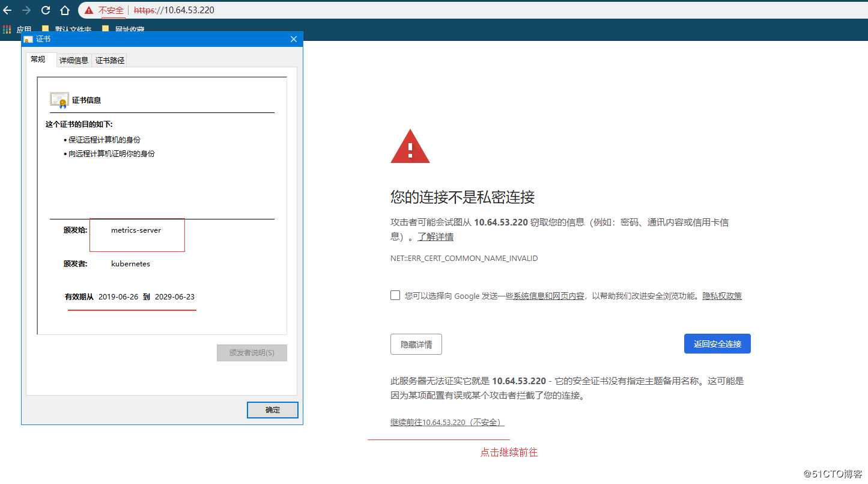The width and height of the screenshot is (868, 484).
Task: Click the NET::ERR_CERT_COMMON_NAME_INVALID error text
Action: tap(464, 259)
